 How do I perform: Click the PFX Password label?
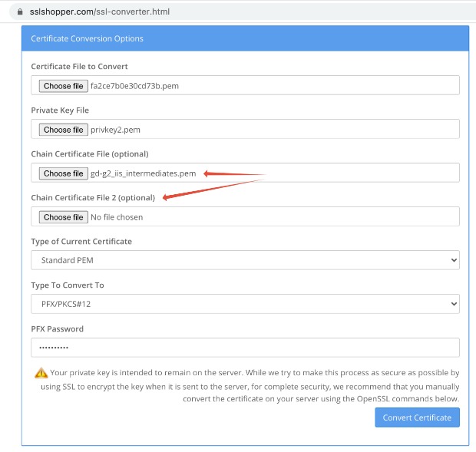(x=57, y=328)
